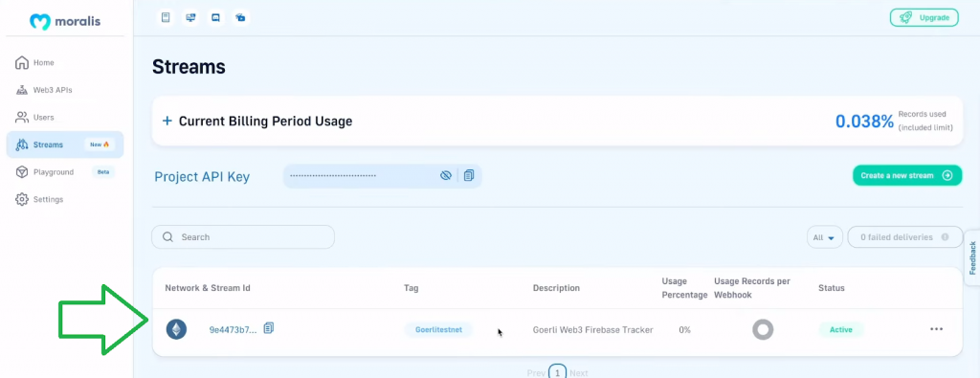
Task: Click the Tag column header
Action: point(412,288)
